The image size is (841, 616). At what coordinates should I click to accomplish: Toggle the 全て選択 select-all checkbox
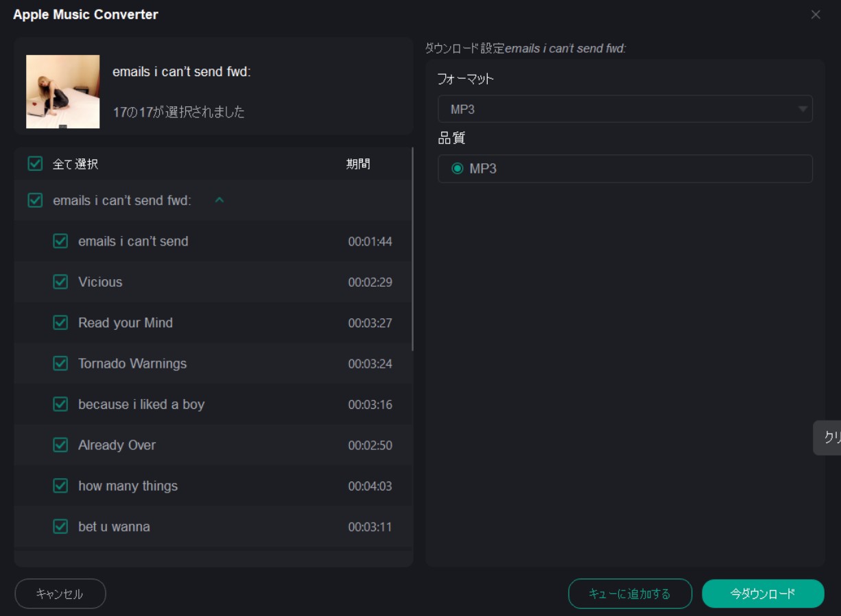click(35, 164)
